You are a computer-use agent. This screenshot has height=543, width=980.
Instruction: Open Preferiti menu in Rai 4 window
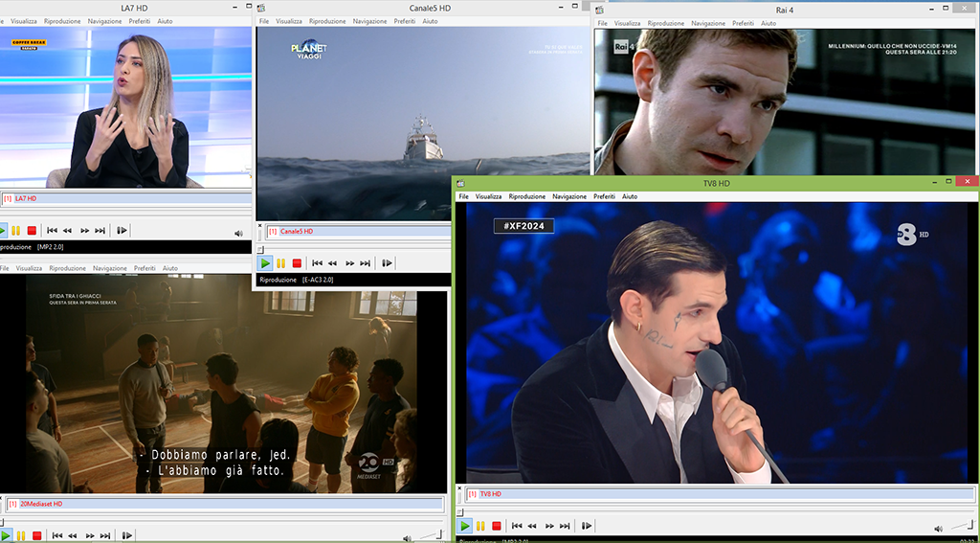743,23
